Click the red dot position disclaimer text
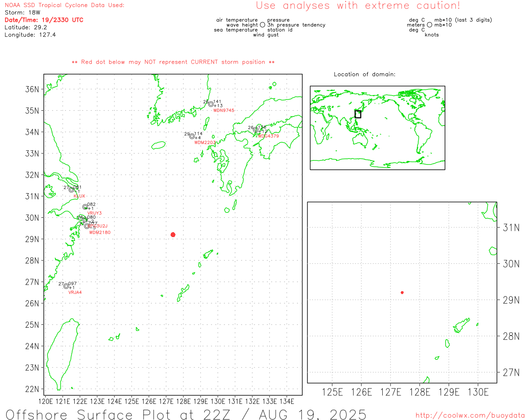This screenshot has height=420, width=525. pos(173,62)
